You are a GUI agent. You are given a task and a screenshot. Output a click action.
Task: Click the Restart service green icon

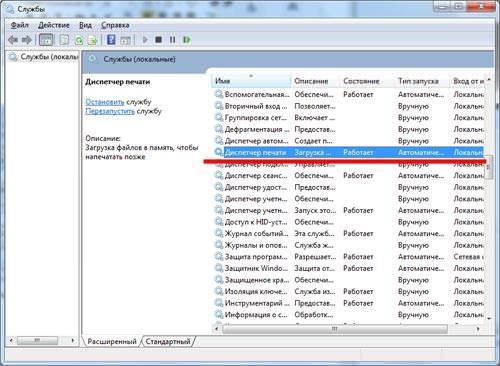(x=187, y=40)
